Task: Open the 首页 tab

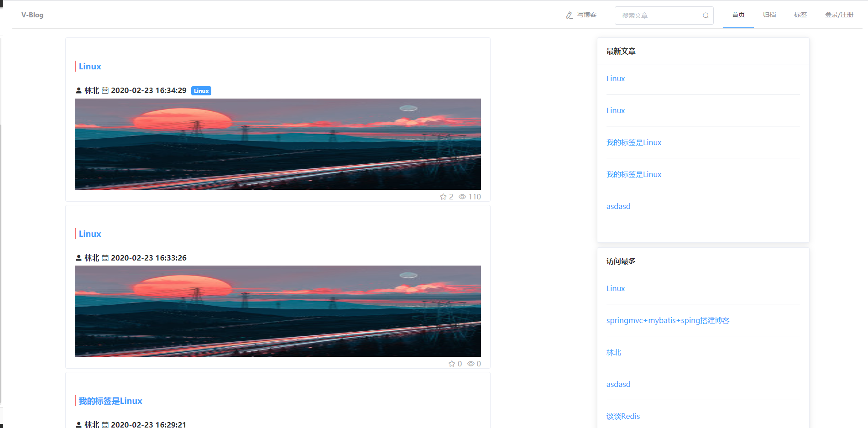Action: tap(738, 15)
